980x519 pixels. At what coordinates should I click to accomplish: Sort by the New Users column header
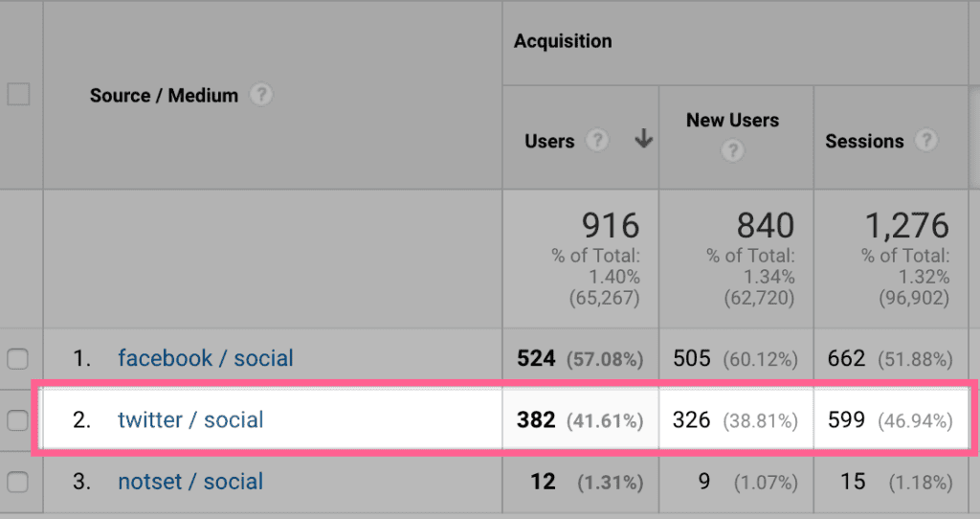732,120
